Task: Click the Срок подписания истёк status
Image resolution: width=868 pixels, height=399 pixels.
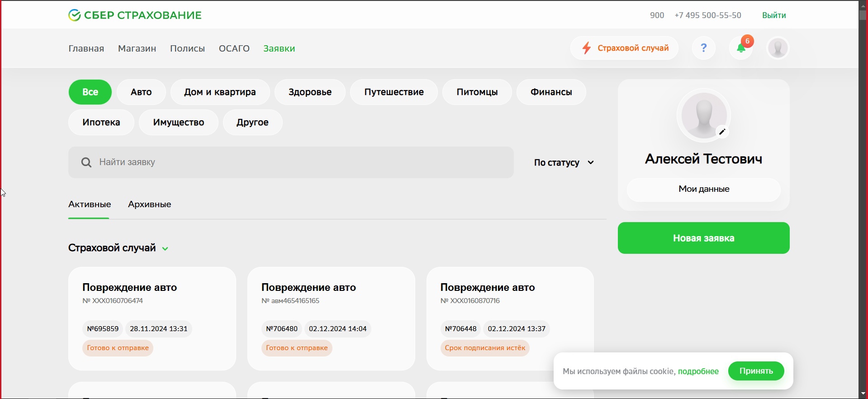Action: (x=485, y=349)
